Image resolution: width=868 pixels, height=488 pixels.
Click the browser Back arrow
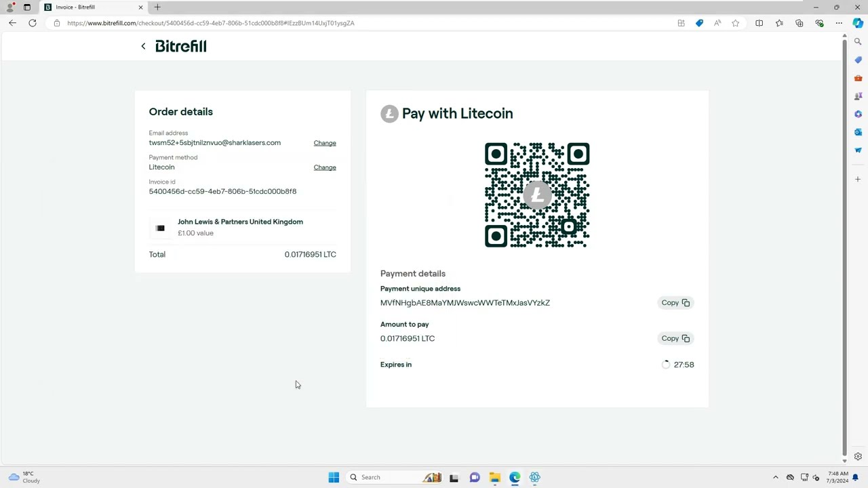click(x=12, y=23)
